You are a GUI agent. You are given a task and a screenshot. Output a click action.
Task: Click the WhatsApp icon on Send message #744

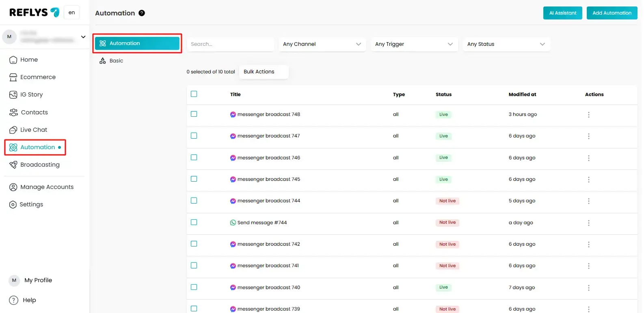233,223
